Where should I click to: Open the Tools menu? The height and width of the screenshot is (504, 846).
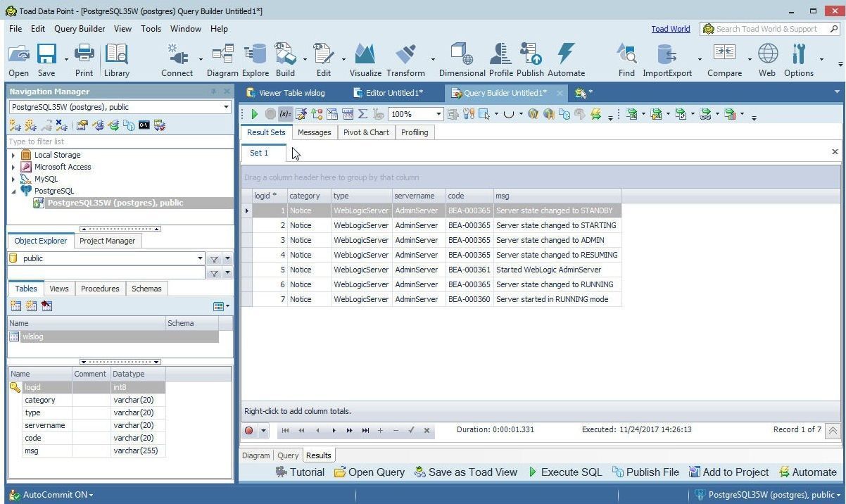[x=151, y=29]
